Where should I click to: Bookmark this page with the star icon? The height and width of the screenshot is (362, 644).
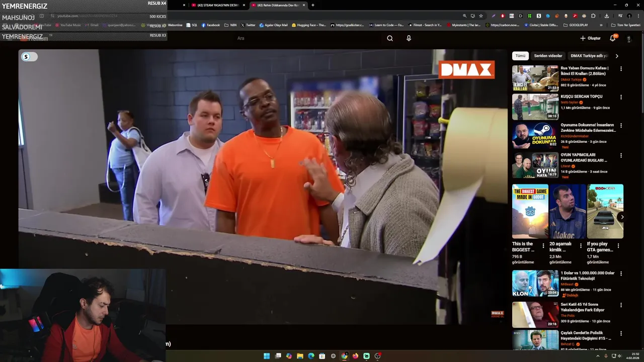click(x=481, y=16)
